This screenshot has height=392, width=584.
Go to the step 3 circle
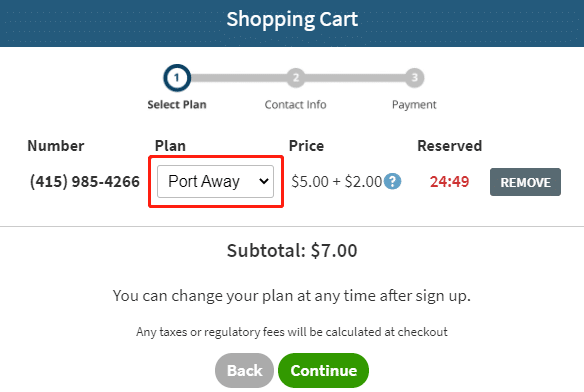click(414, 78)
